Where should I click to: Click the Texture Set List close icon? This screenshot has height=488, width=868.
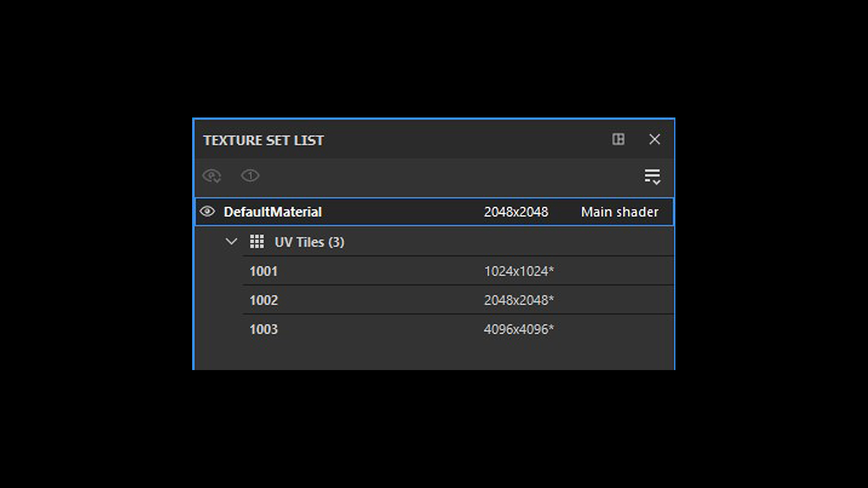pos(654,140)
